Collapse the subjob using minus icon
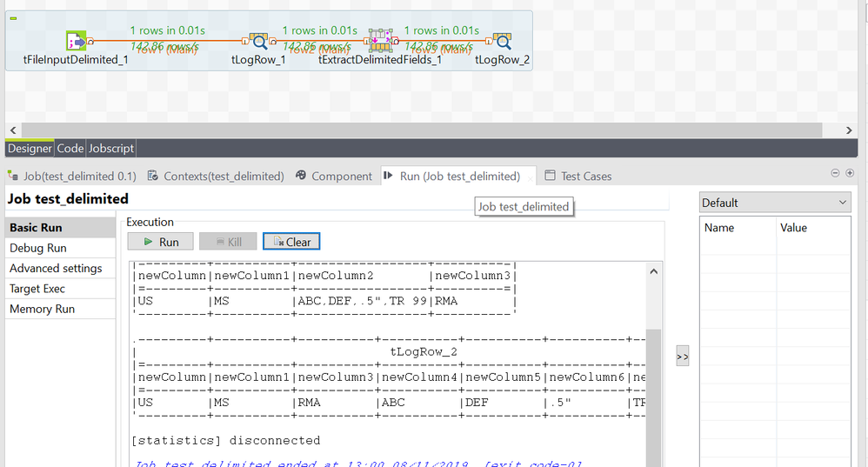The image size is (868, 467). tap(13, 18)
